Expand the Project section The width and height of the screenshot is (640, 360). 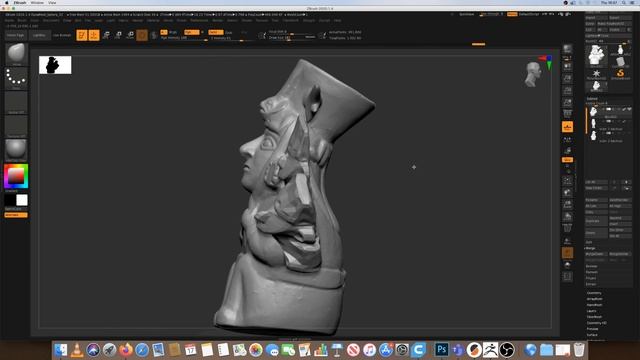[591, 278]
